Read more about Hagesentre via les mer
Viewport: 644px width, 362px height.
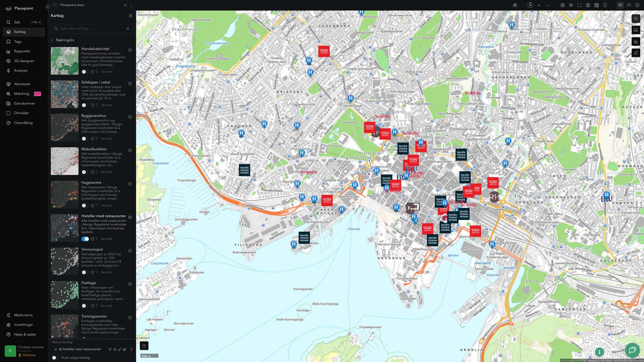pos(107,205)
